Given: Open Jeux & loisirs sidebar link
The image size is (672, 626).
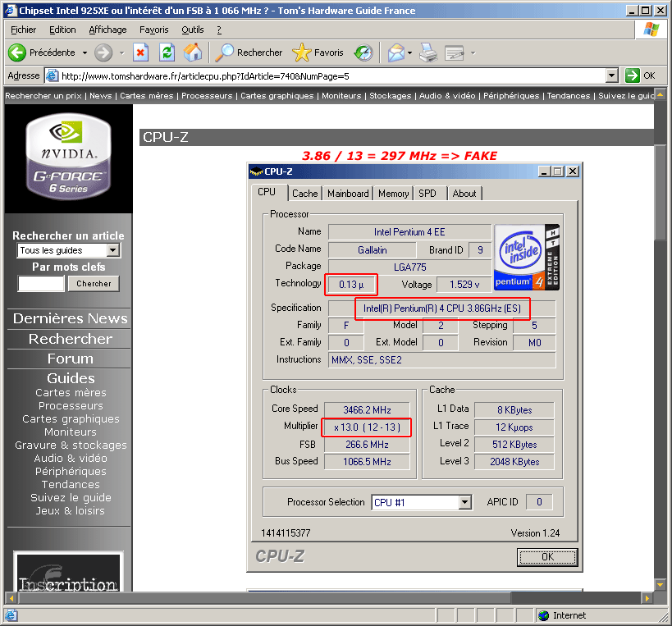Looking at the screenshot, I should (x=71, y=511).
